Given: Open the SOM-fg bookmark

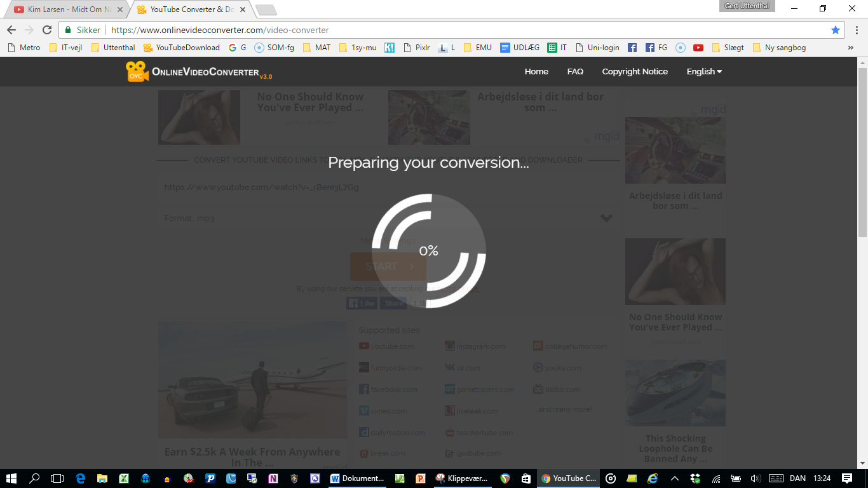Looking at the screenshot, I should [274, 48].
